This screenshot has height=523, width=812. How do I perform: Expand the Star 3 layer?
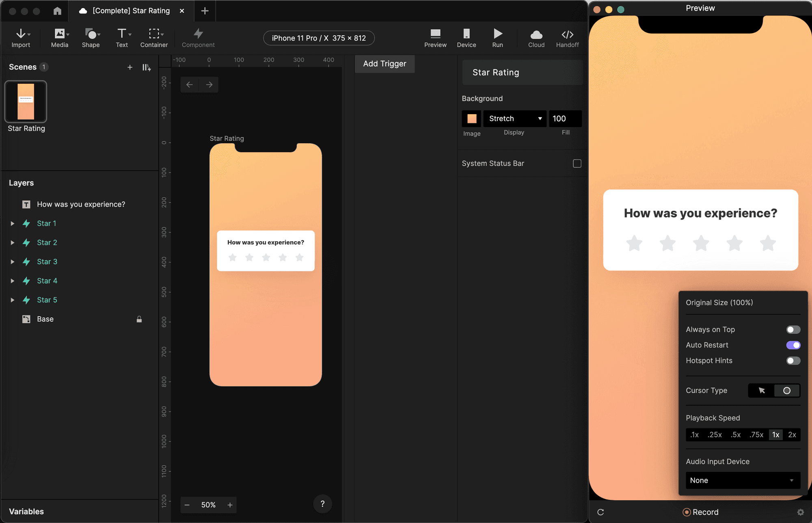click(x=13, y=262)
